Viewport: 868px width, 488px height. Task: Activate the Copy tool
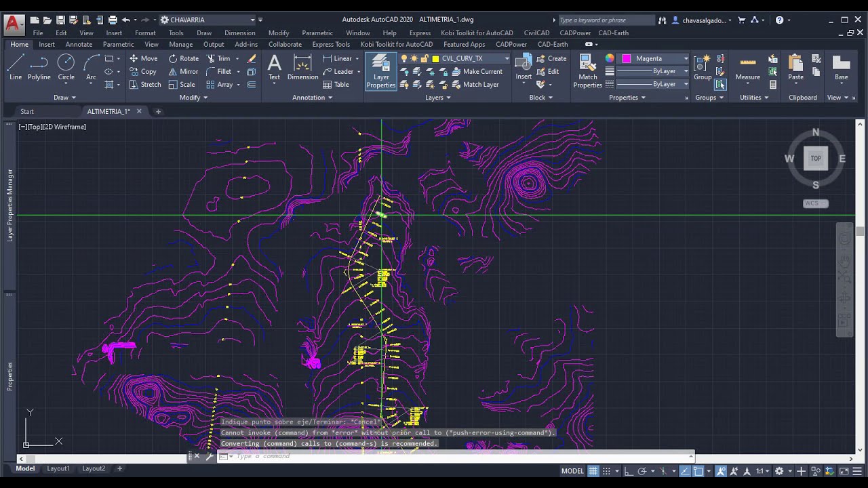coord(143,71)
